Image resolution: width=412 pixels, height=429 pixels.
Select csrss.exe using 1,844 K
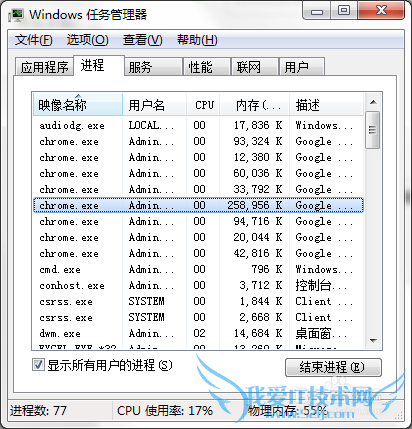pos(198,301)
